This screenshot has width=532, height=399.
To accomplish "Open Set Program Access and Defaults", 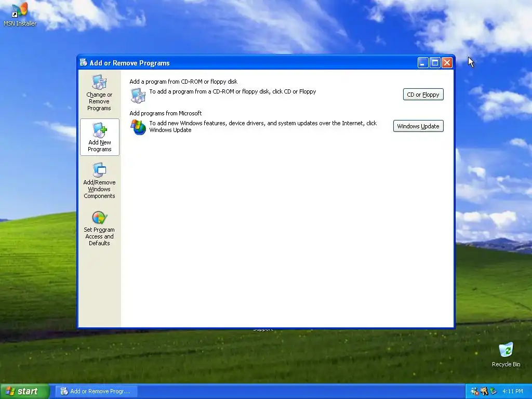I will (x=99, y=229).
